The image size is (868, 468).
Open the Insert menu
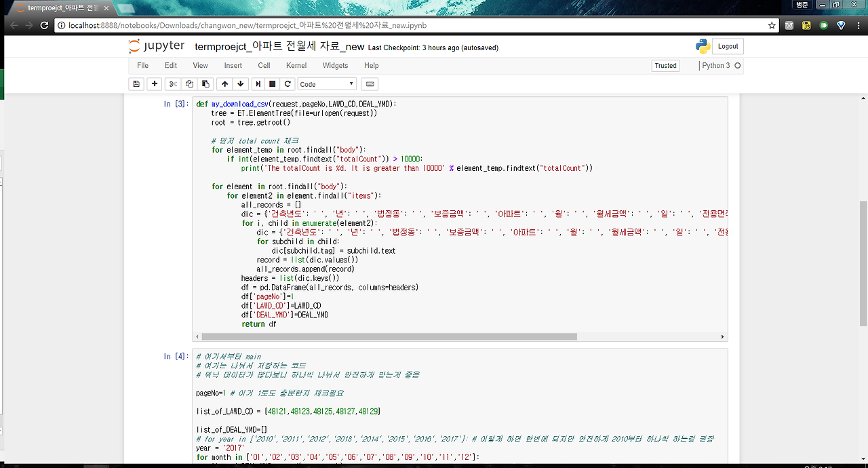(x=233, y=66)
